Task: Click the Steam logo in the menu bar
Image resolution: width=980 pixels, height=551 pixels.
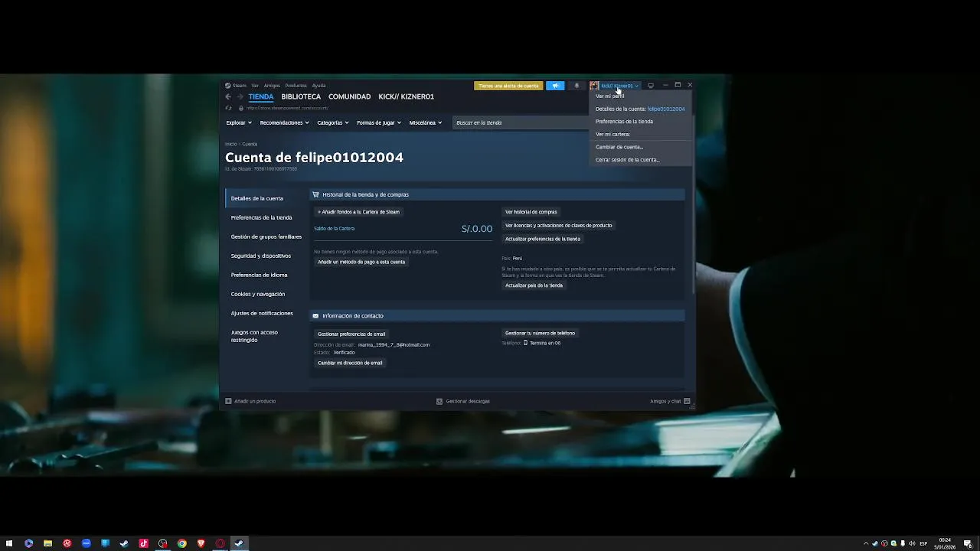Action: coord(227,86)
